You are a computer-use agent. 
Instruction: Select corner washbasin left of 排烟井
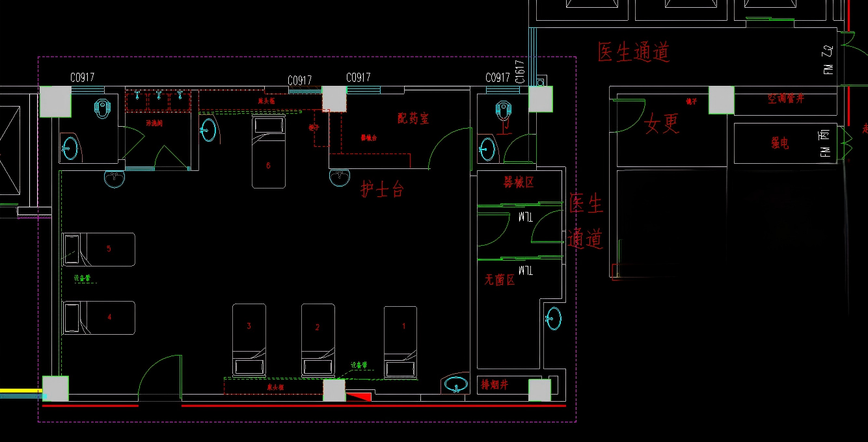pyautogui.click(x=457, y=384)
